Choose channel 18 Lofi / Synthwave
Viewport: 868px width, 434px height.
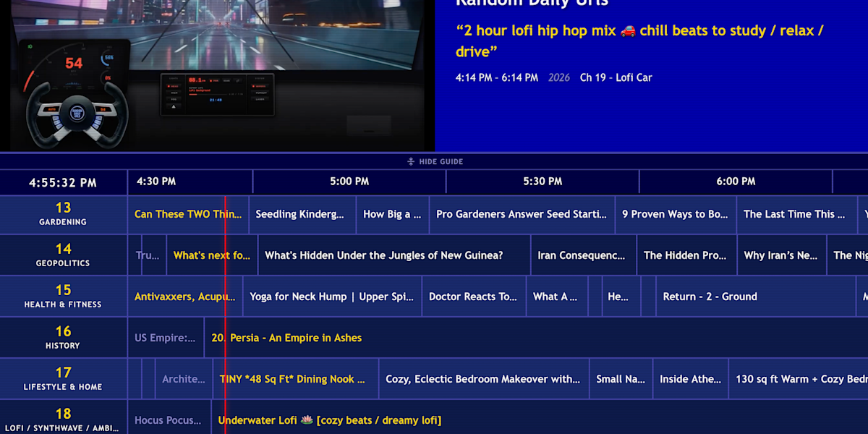click(x=64, y=420)
